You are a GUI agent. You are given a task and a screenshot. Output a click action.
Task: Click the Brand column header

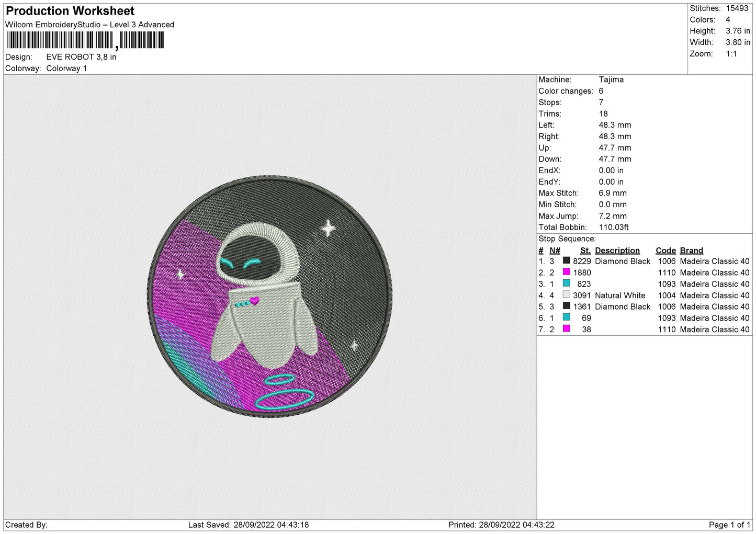pos(691,251)
